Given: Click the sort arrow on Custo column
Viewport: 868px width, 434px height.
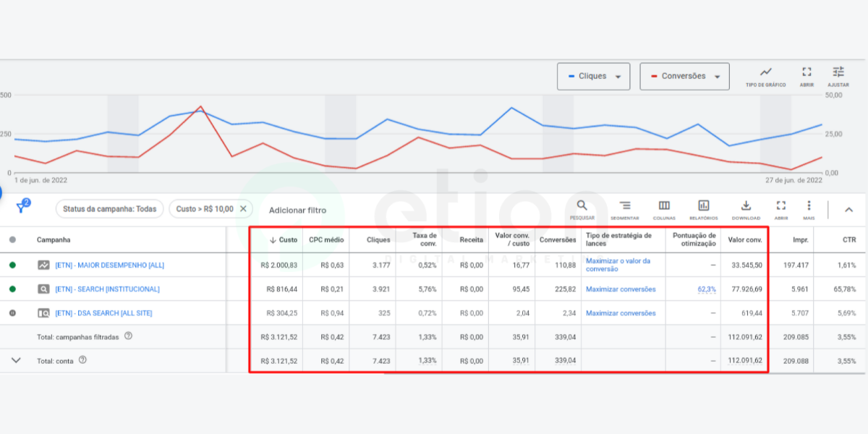Looking at the screenshot, I should 273,239.
